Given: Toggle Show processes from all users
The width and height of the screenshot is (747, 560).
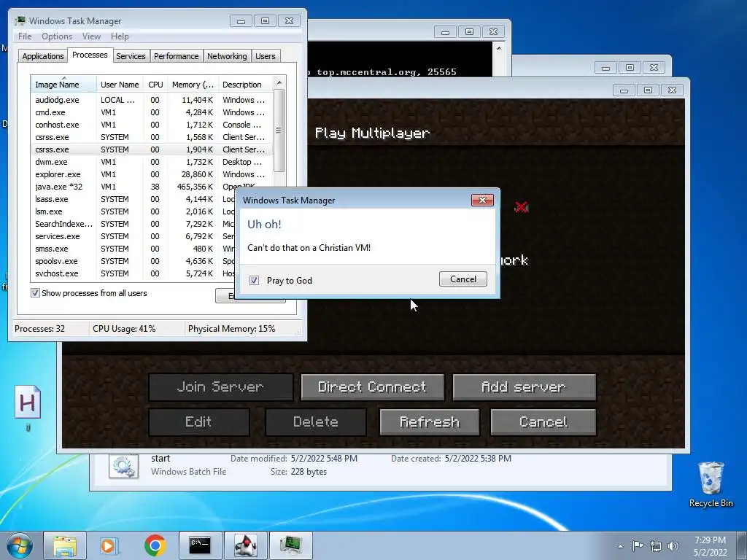Looking at the screenshot, I should pos(35,293).
